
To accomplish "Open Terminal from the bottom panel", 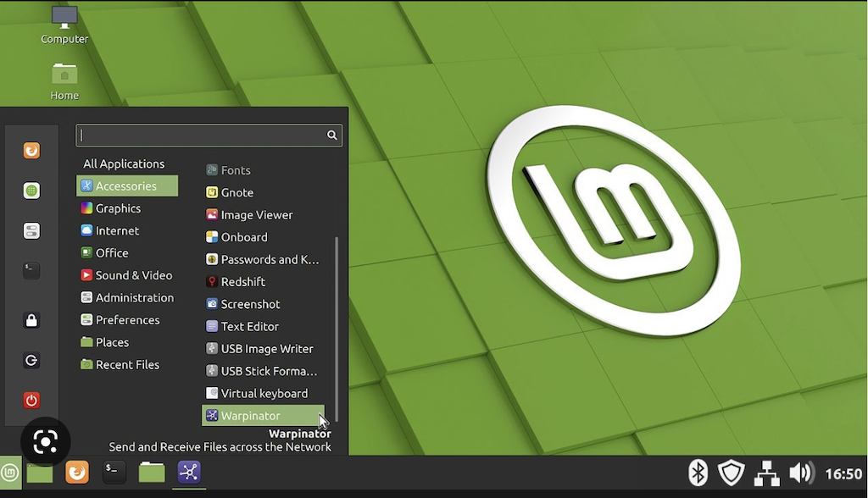I will point(114,472).
